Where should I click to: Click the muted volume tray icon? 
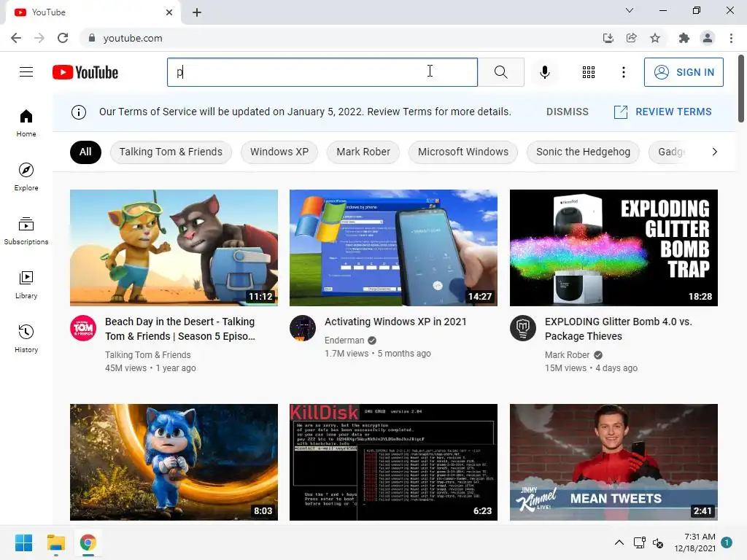658,542
